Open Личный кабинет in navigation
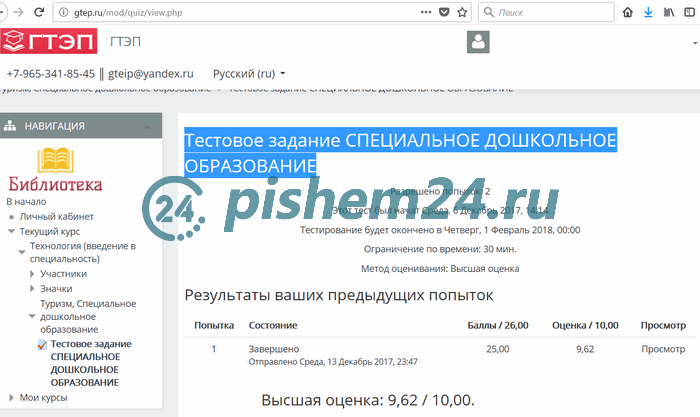Screen dimensions: 700x417 pyautogui.click(x=56, y=216)
